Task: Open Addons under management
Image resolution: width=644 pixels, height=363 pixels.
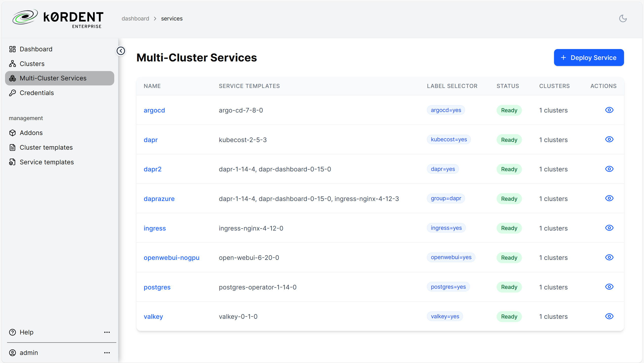Action: coord(60,133)
